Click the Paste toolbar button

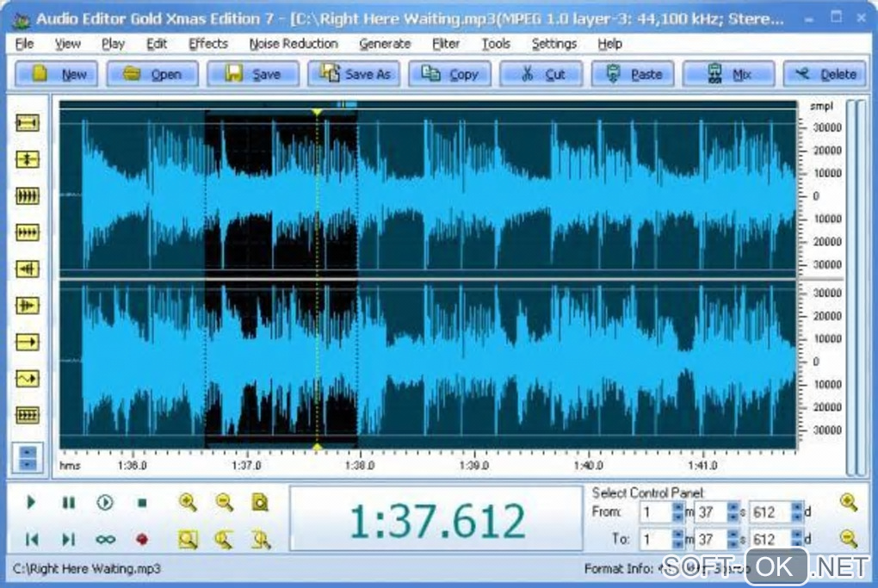[633, 74]
